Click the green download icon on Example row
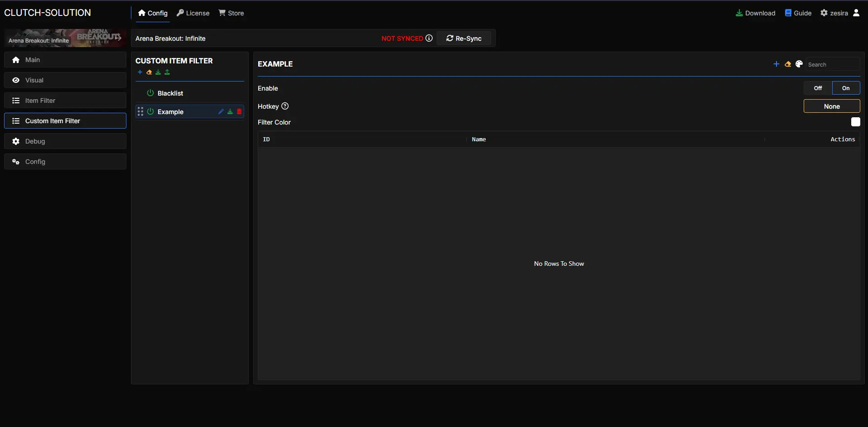The width and height of the screenshot is (868, 427). pos(230,112)
